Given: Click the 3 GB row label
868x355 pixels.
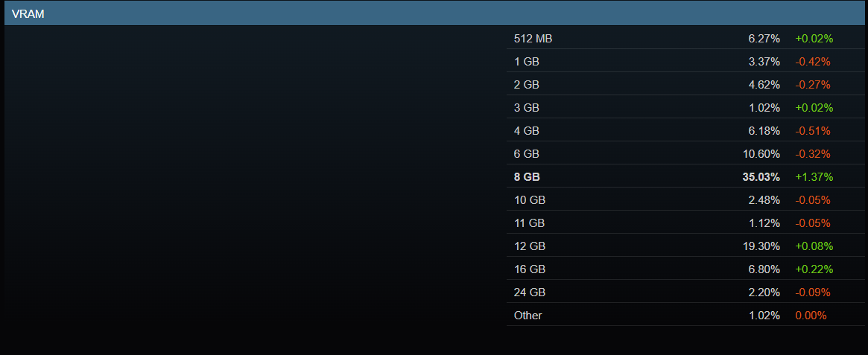Looking at the screenshot, I should [x=526, y=108].
